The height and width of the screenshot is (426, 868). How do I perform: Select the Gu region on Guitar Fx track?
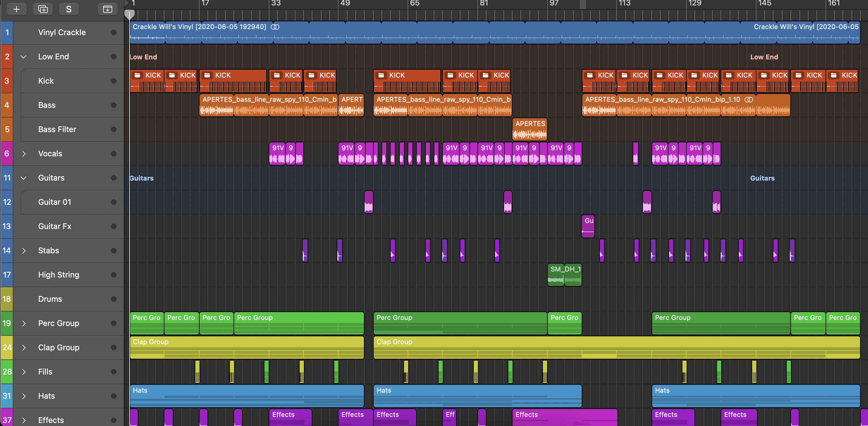pos(588,226)
